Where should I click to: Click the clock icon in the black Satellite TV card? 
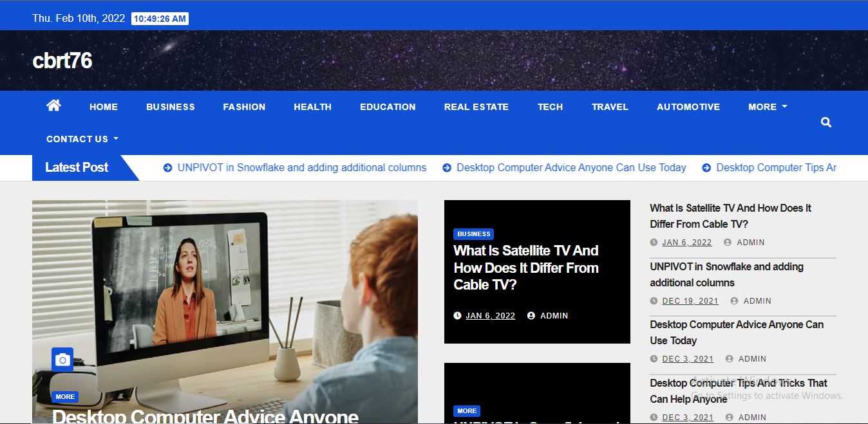click(457, 316)
